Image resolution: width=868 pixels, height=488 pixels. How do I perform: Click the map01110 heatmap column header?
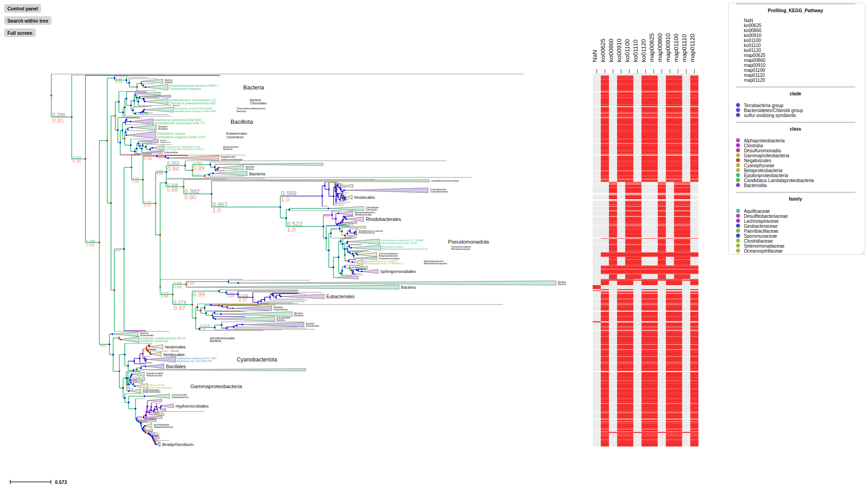684,47
